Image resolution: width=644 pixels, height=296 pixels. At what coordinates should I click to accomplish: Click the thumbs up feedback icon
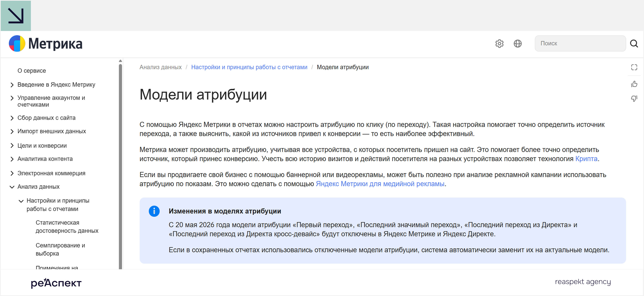(634, 84)
